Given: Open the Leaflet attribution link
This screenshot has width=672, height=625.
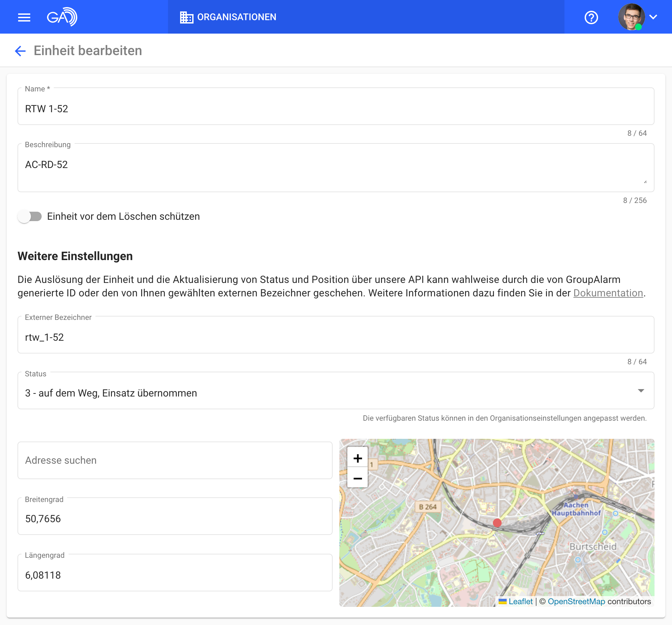Looking at the screenshot, I should coord(520,601).
